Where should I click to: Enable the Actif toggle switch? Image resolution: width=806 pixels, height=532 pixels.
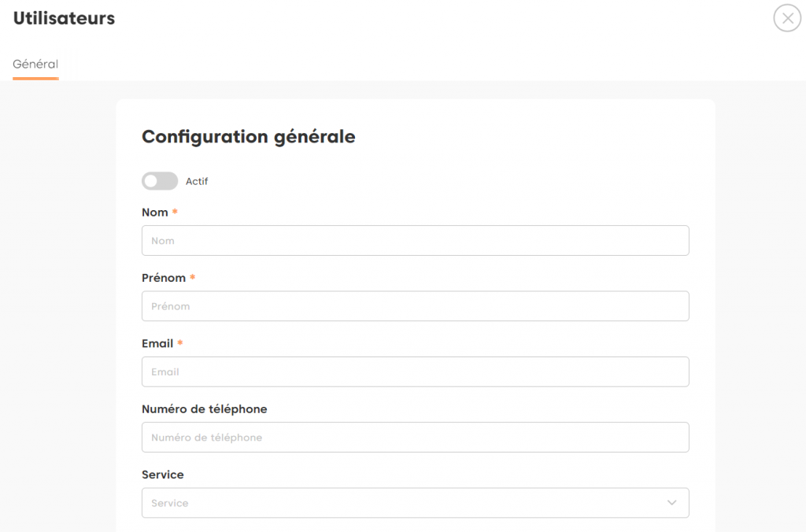(160, 181)
